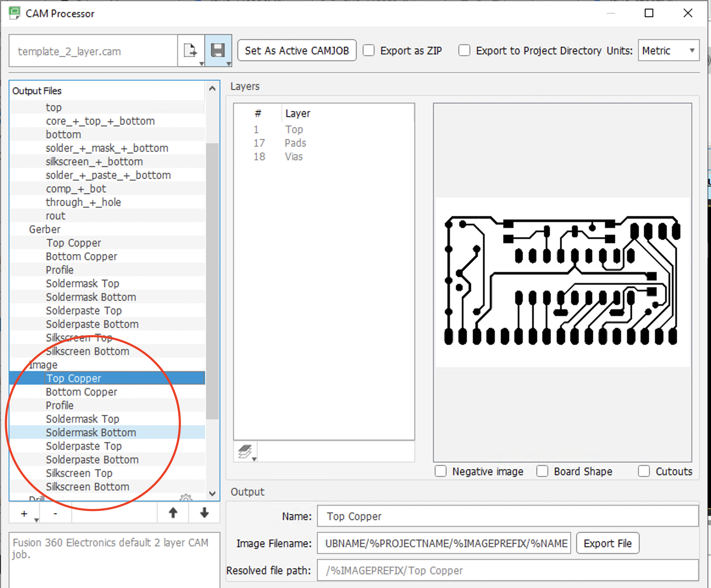Add a new output with the plus button
The width and height of the screenshot is (711, 588).
pyautogui.click(x=23, y=513)
